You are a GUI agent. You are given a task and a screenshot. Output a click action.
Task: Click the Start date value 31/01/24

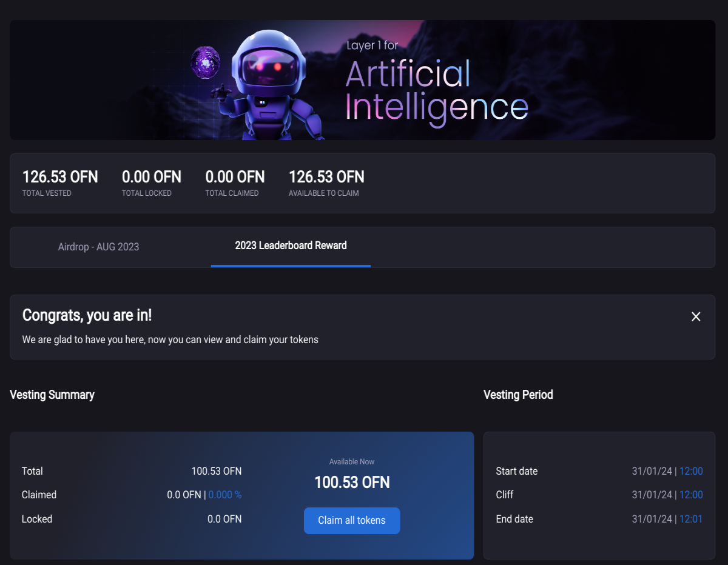click(652, 471)
